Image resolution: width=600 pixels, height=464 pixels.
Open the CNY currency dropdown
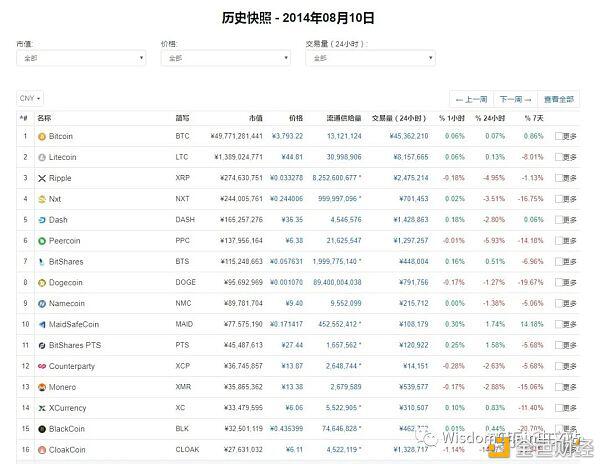click(x=30, y=98)
